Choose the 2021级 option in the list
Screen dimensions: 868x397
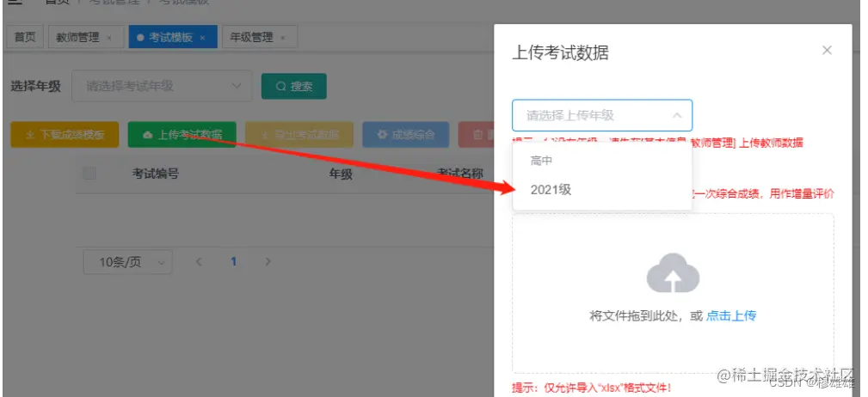[x=602, y=190]
